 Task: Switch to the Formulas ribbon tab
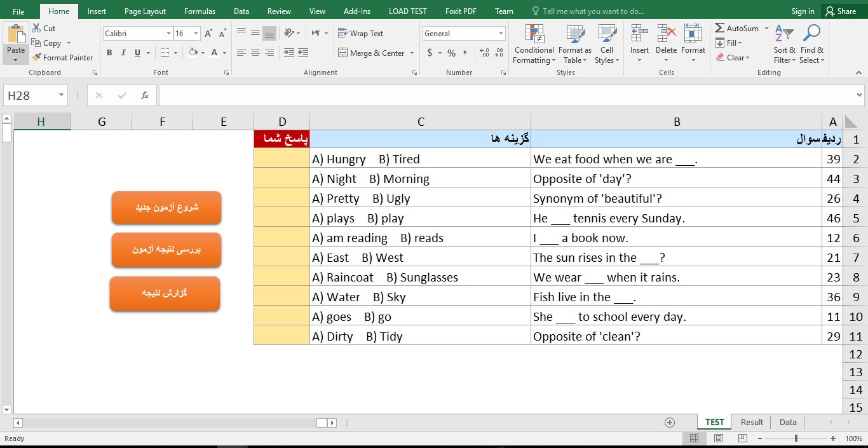[200, 11]
